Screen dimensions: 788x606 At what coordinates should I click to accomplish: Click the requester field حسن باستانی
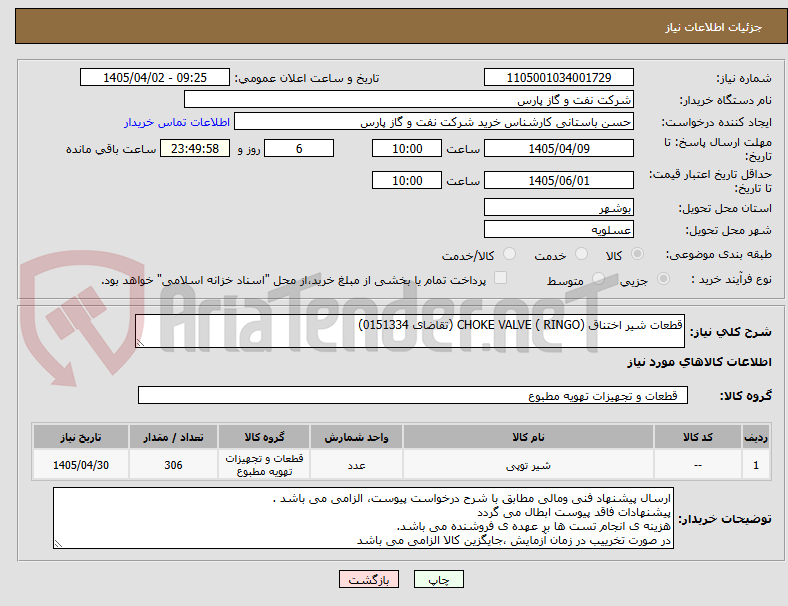(x=434, y=122)
